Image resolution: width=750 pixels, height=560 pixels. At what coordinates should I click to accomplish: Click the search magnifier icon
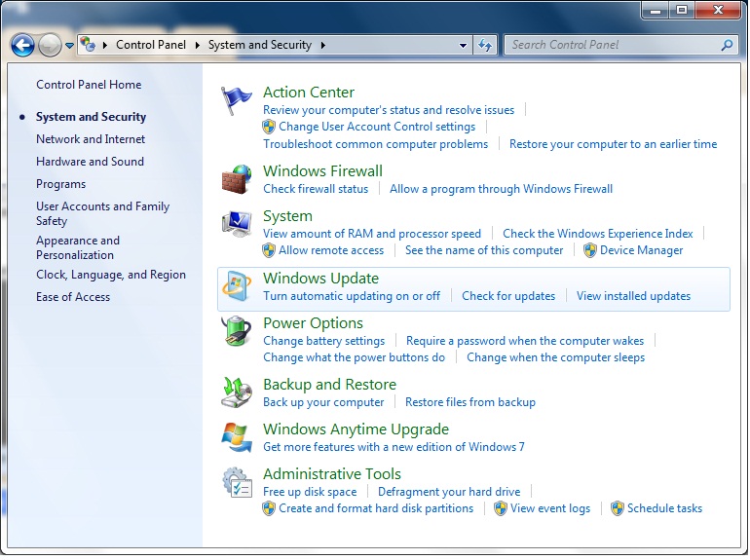click(727, 45)
